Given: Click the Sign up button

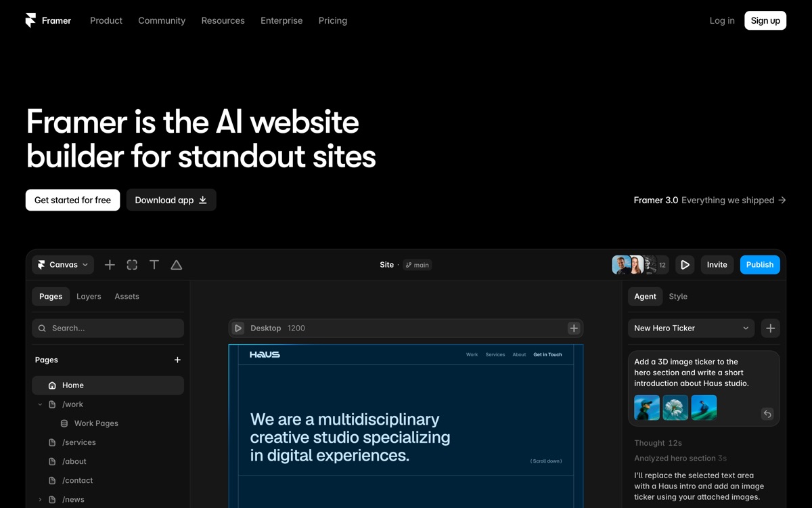Looking at the screenshot, I should 765,20.
